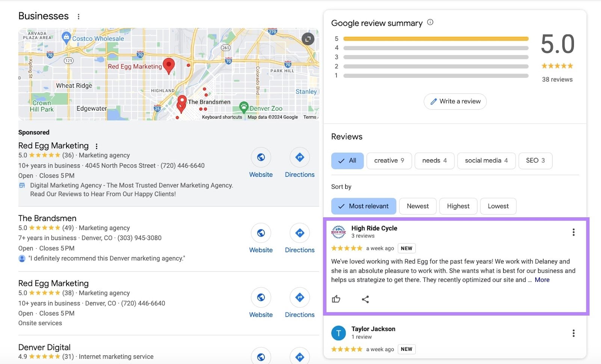Sort reviews by Newest
Viewport: 601px width, 364px height.
tap(417, 206)
